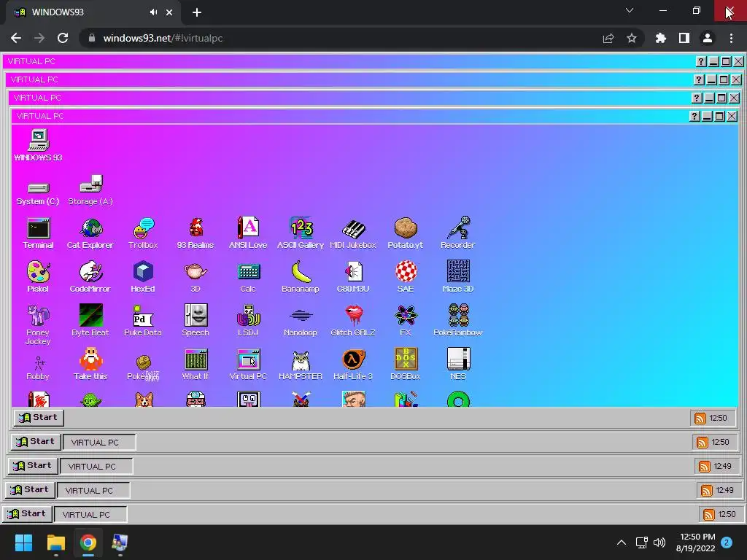Screen dimensions: 747x560
Task: Open the 3D teapot icon
Action: (196, 276)
